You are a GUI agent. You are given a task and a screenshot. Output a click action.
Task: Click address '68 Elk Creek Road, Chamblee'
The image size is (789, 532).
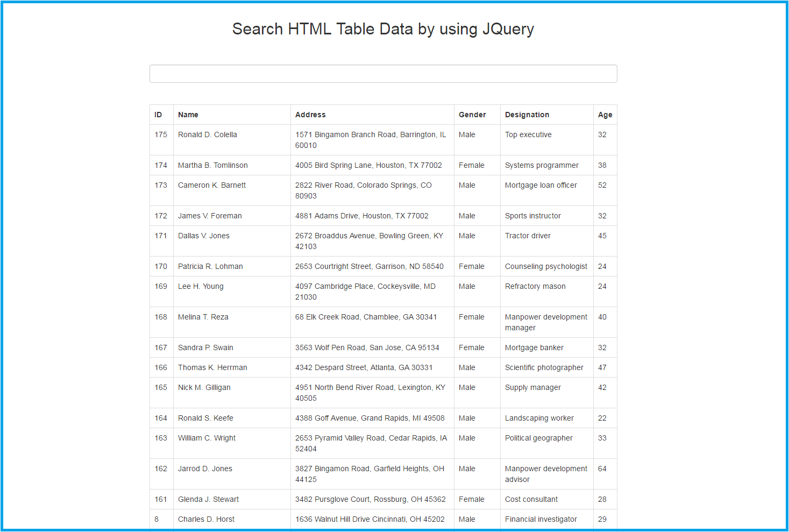coord(366,317)
